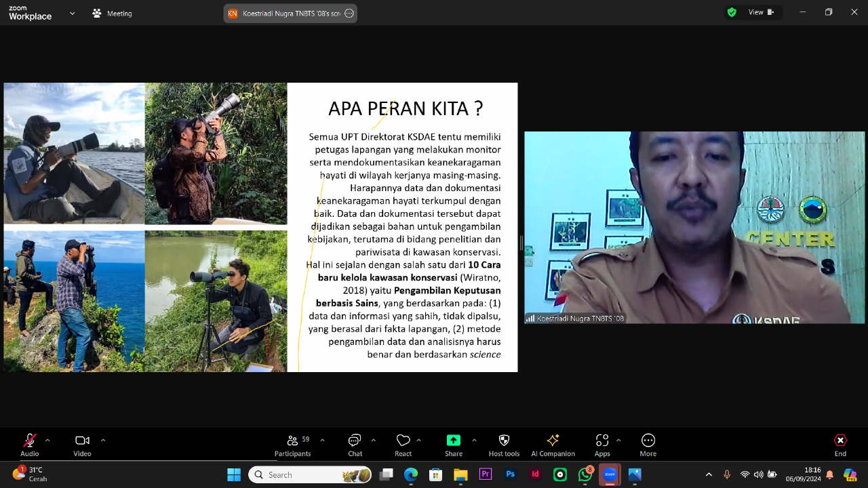
Task: Open Host tools shield icon
Action: point(504,445)
